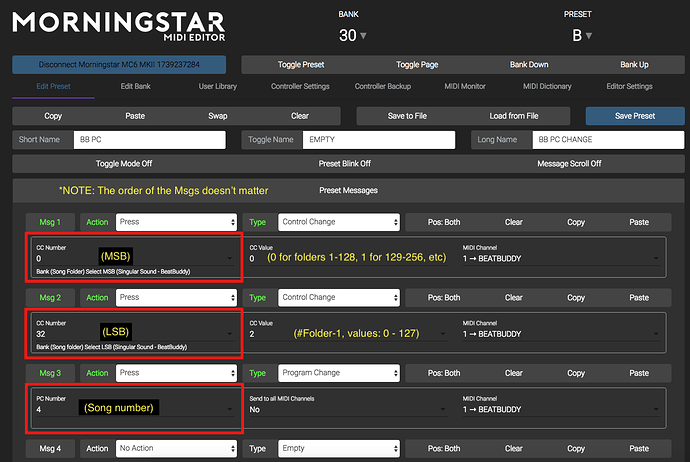Paste into message Msg 2
Image resolution: width=690 pixels, height=462 pixels.
(x=639, y=297)
